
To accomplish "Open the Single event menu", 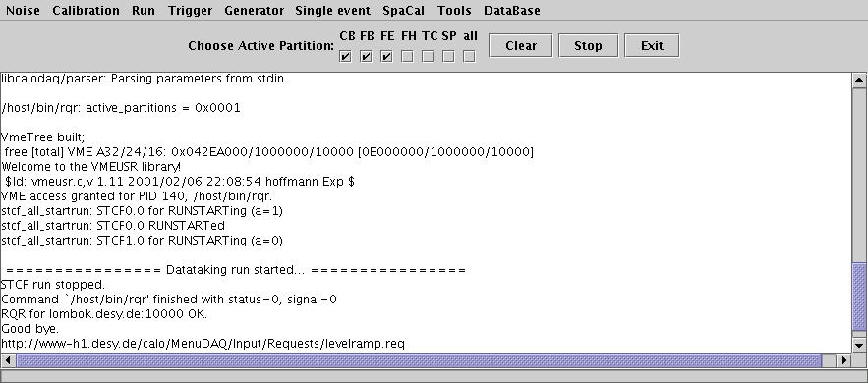I will (x=332, y=11).
